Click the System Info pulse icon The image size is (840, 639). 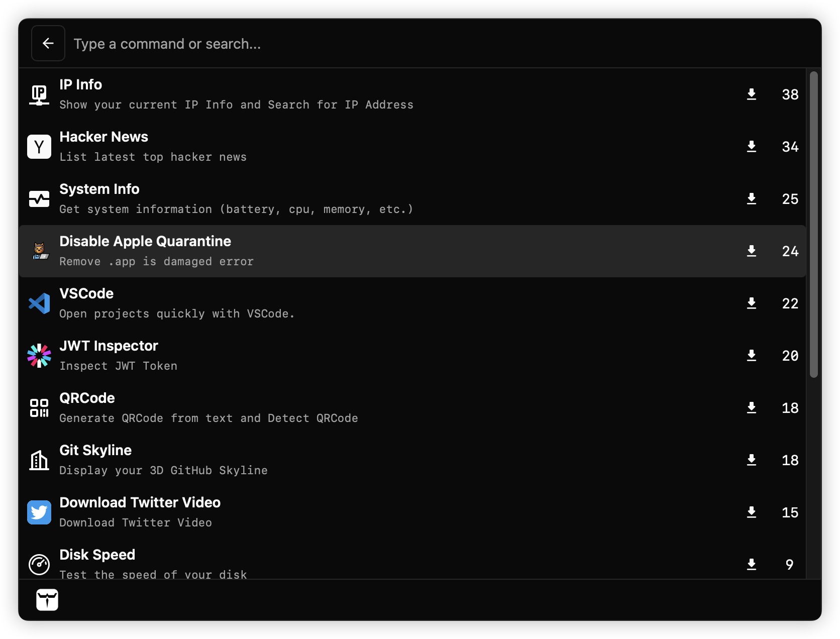39,199
